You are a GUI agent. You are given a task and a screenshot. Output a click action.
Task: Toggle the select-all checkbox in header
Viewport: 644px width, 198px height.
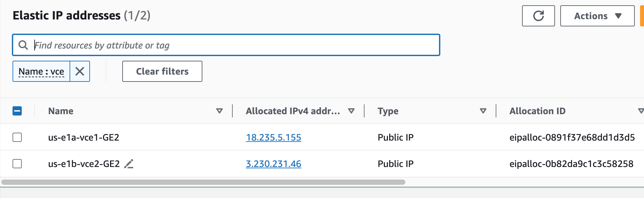pyautogui.click(x=17, y=111)
